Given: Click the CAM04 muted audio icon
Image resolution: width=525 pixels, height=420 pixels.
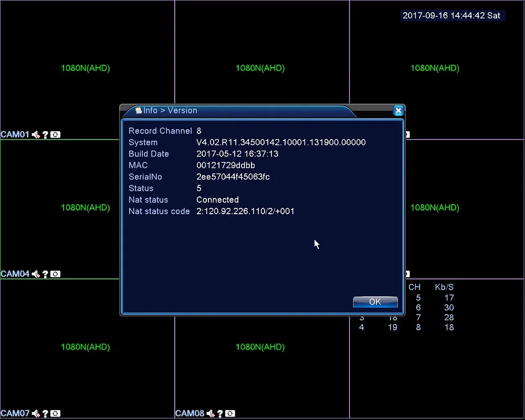Looking at the screenshot, I should point(36,274).
